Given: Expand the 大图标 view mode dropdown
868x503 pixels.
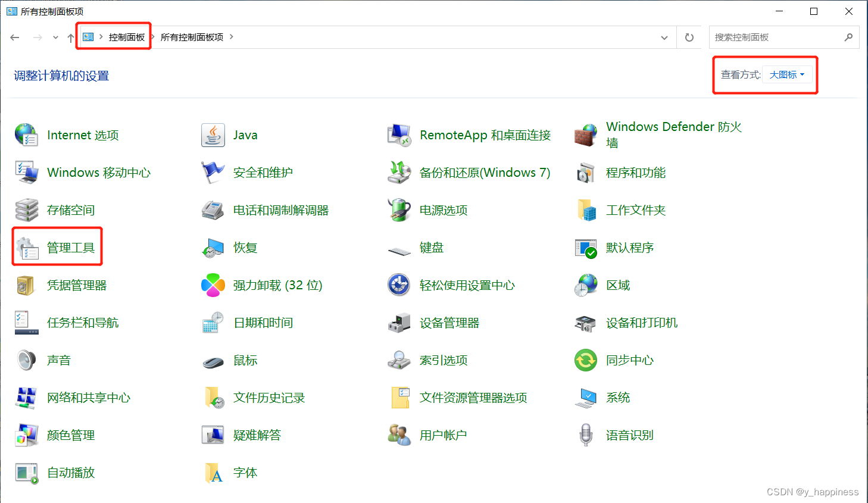Looking at the screenshot, I should point(787,75).
